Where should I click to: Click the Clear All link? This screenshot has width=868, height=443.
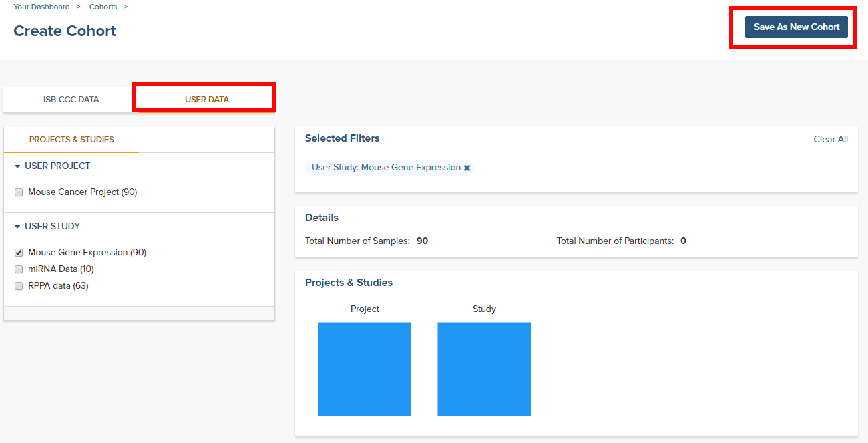(831, 139)
